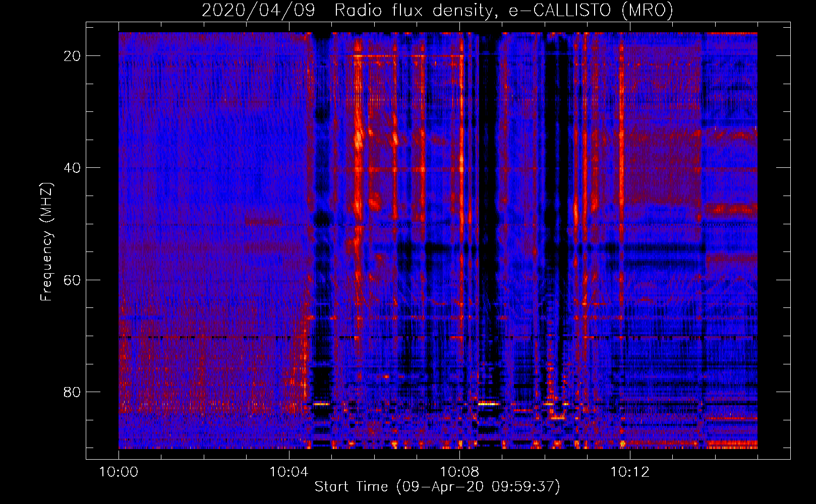Image resolution: width=816 pixels, height=504 pixels.
Task: Select the '10:04' time tick label
Action: click(289, 472)
